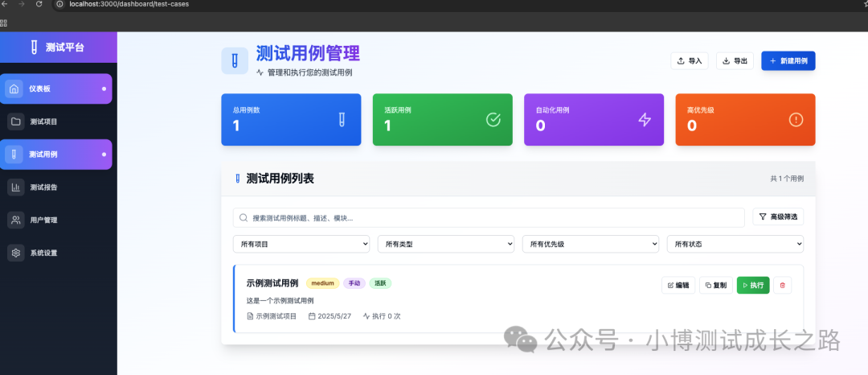This screenshot has height=375, width=868.
Task: Click the browser forward arrow
Action: [22, 4]
